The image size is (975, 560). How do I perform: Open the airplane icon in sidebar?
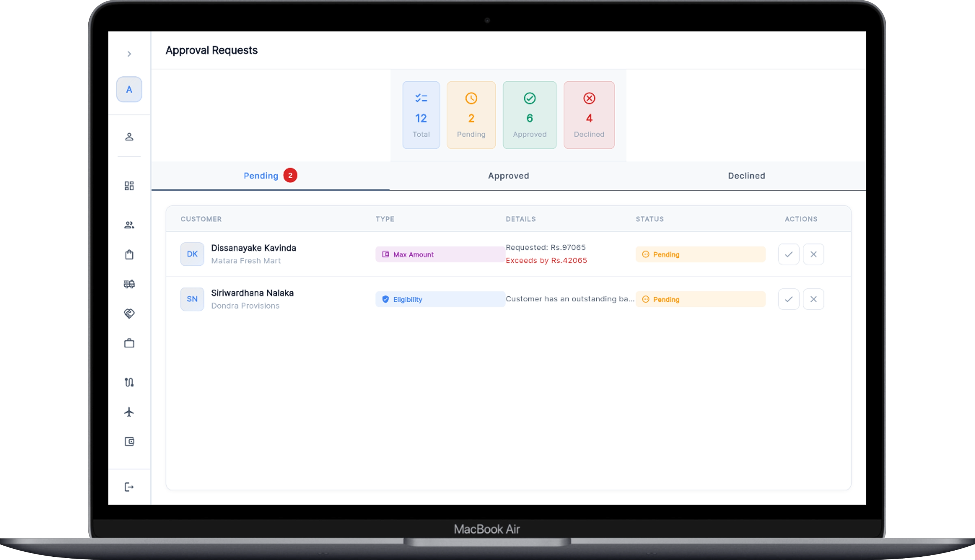(129, 412)
